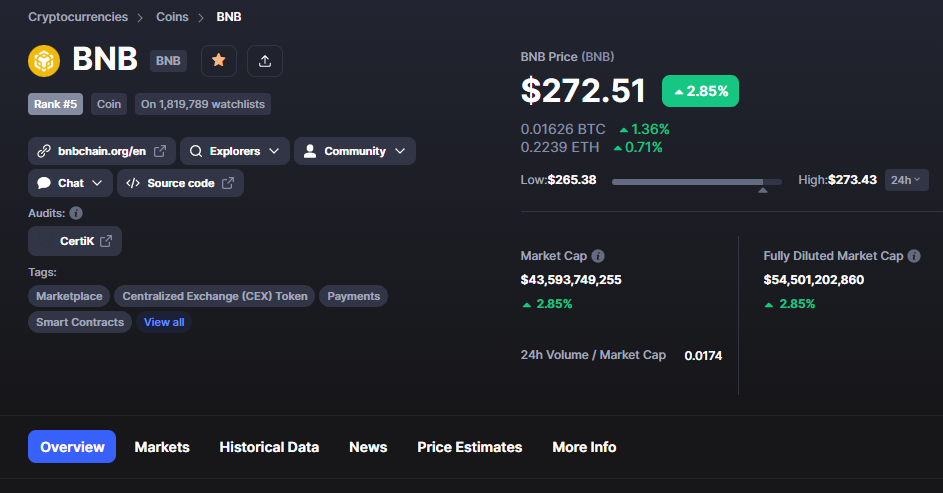Click the low-high price range bar

[x=696, y=182]
